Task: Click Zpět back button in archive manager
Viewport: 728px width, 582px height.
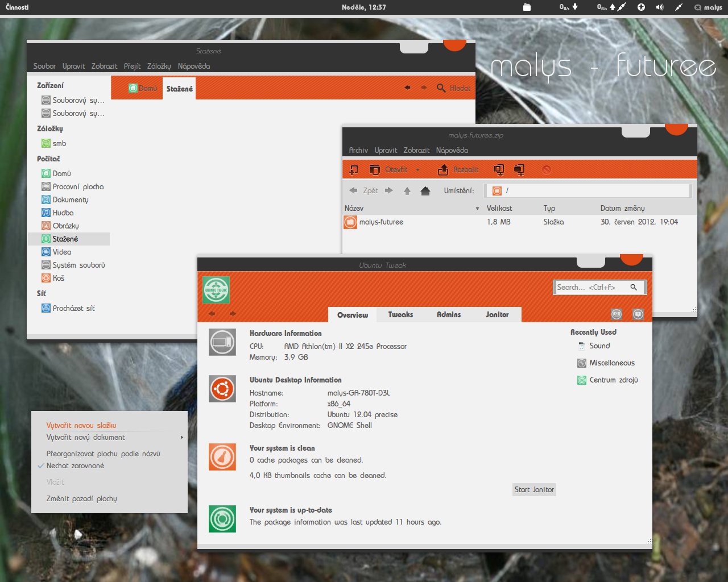Action: click(x=363, y=190)
